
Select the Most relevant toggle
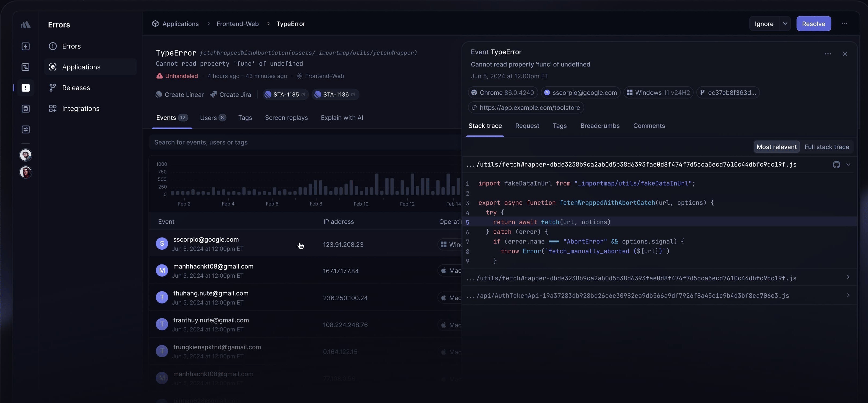point(777,147)
